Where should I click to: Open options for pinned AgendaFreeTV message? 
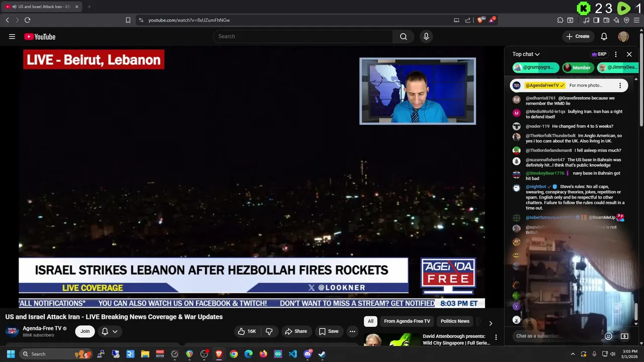pos(620,85)
